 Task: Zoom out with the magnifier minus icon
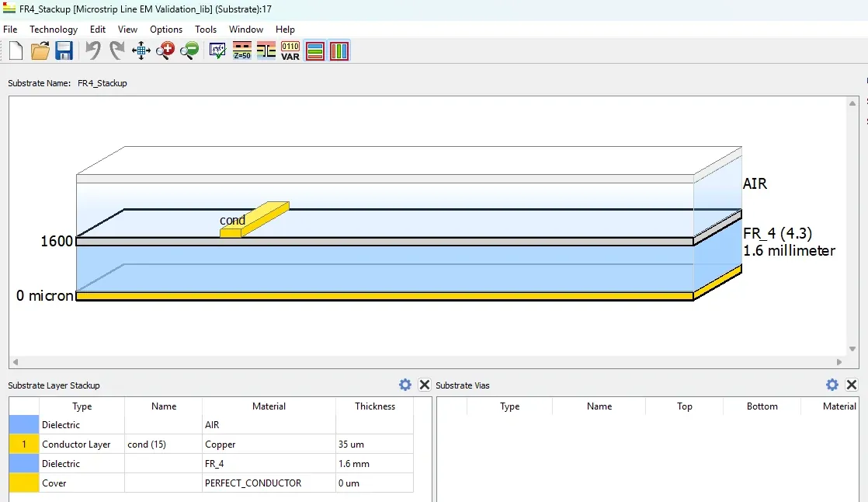(x=189, y=51)
